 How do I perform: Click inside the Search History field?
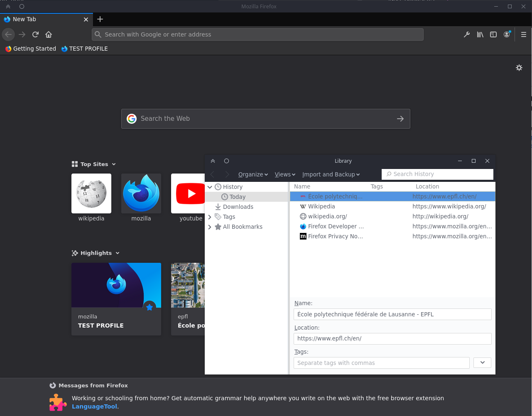(437, 174)
